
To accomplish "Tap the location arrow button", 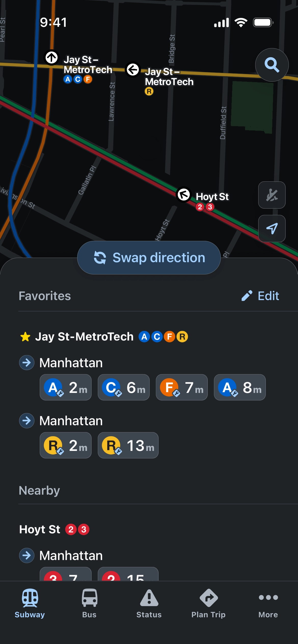I will pos(272,228).
